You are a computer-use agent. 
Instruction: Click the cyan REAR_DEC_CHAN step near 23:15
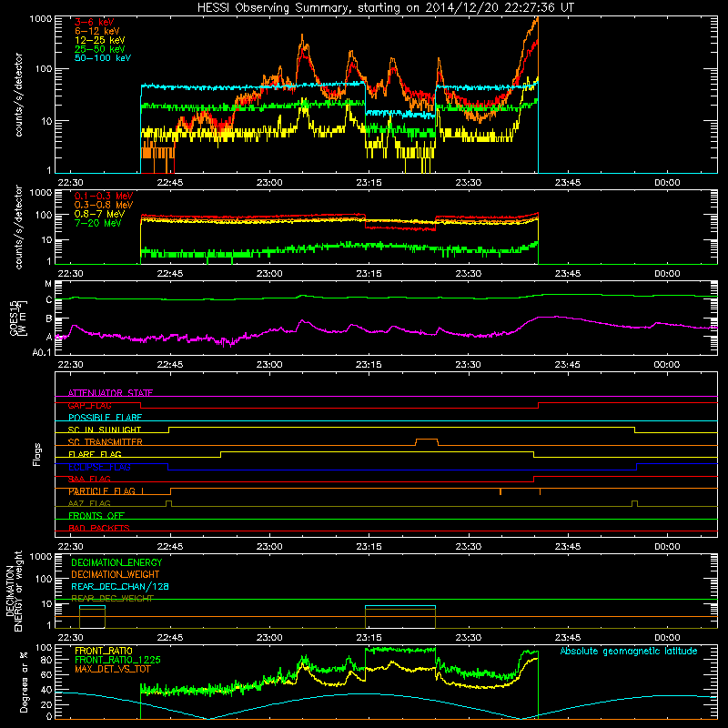(400, 606)
